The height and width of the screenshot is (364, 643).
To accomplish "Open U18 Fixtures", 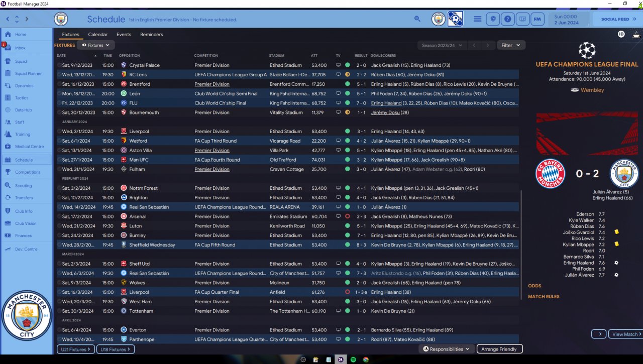I will point(116,349).
